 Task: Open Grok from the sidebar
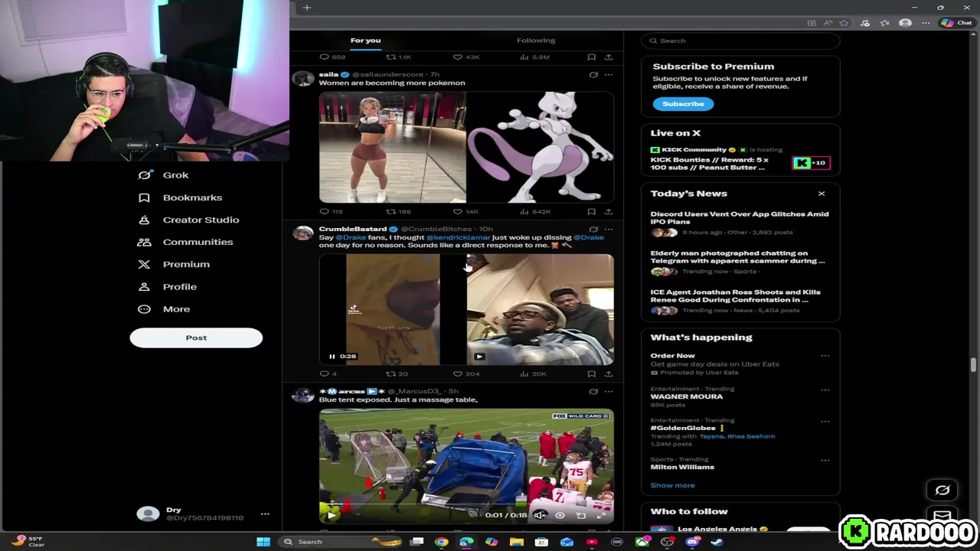click(163, 175)
